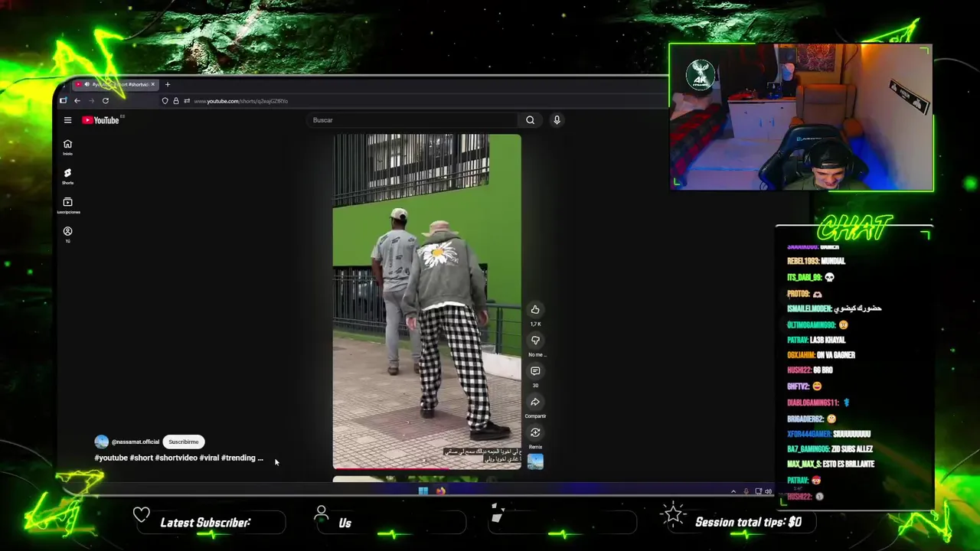This screenshot has width=980, height=551.
Task: Click the #youtube hashtag
Action: 111,458
